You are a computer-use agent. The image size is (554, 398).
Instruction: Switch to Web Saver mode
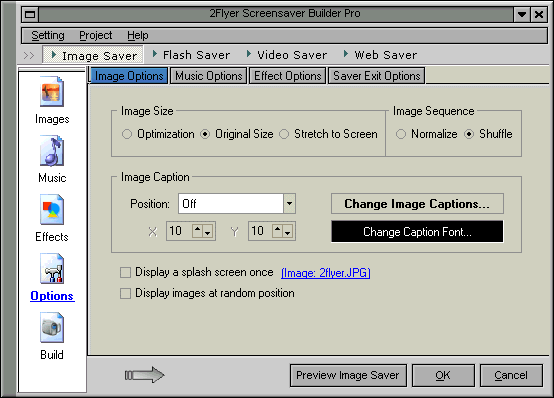click(x=380, y=55)
